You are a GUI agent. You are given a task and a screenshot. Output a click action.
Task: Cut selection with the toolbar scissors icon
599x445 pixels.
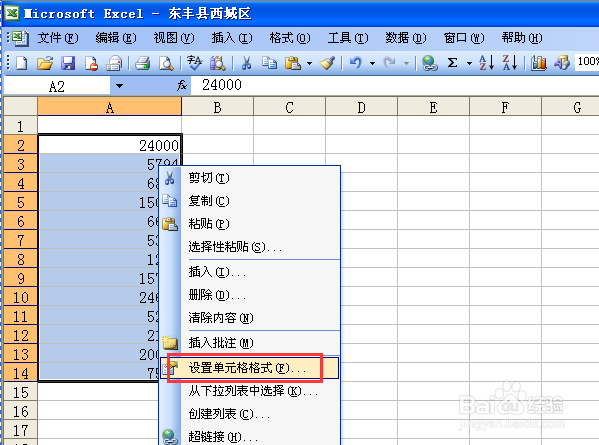(246, 63)
